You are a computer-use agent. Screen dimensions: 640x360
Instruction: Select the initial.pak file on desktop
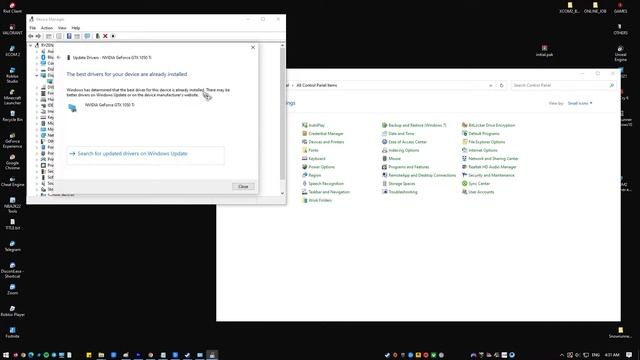[x=544, y=51]
